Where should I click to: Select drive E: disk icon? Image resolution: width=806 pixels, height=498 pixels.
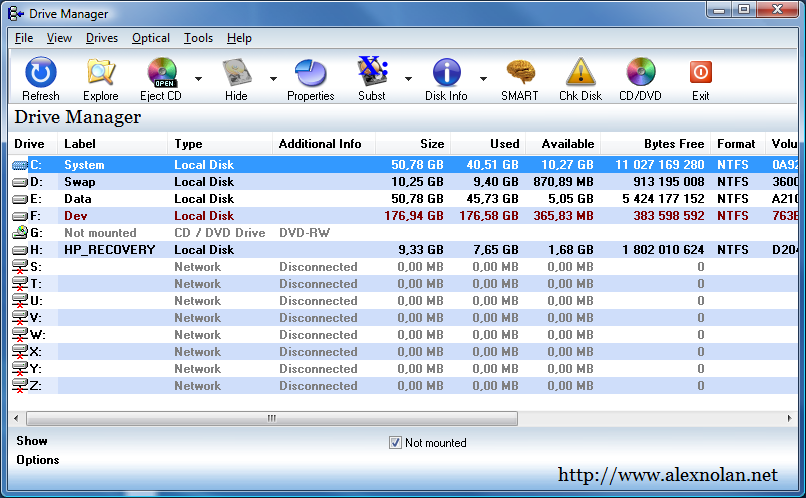[20, 199]
